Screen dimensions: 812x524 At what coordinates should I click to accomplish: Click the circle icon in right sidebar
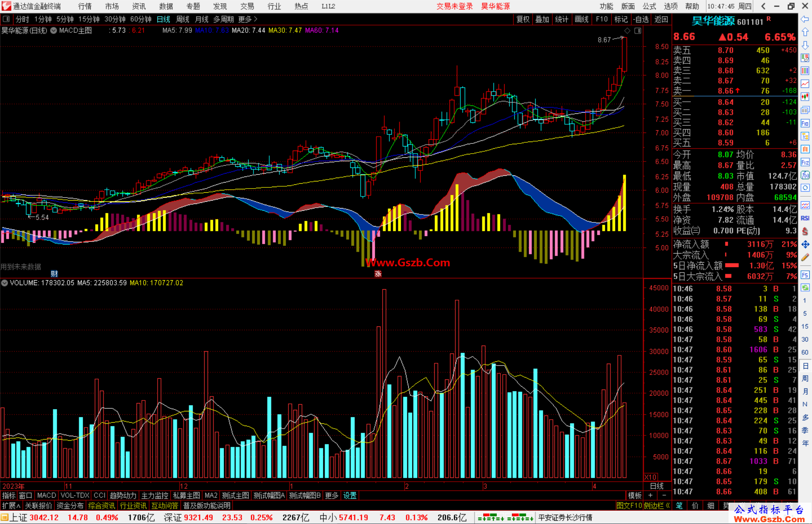(x=805, y=188)
